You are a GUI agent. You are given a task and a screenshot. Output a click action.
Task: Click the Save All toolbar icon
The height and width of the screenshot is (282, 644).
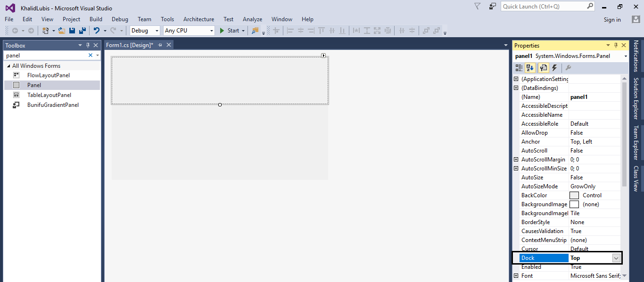click(x=82, y=30)
